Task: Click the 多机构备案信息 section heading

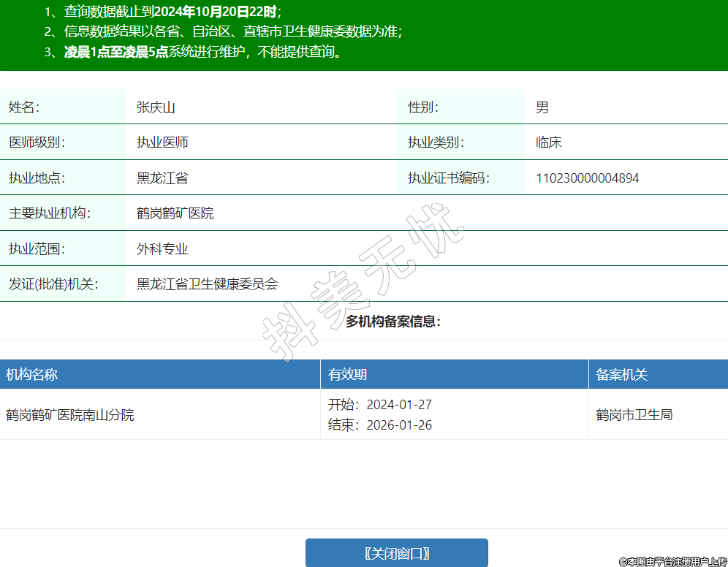Action: point(393,321)
